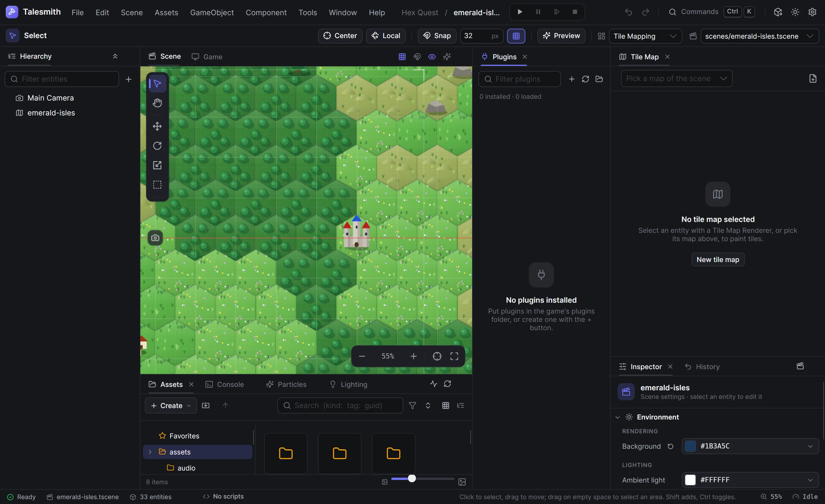Image resolution: width=825 pixels, height=504 pixels.
Task: Open the Commands palette button
Action: pos(711,12)
